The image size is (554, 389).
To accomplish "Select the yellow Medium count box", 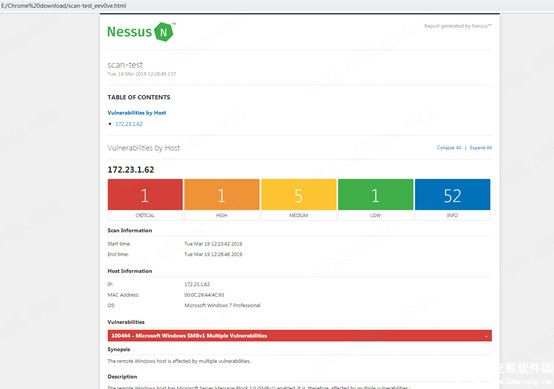I will 299,194.
